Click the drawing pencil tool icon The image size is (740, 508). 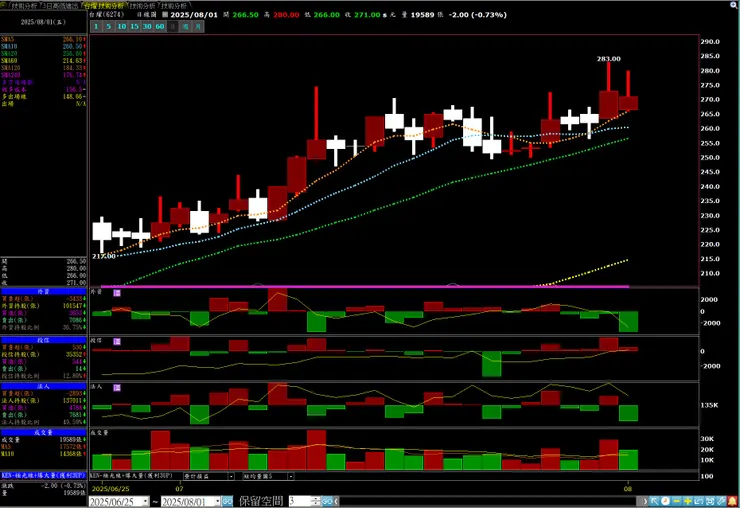(x=722, y=501)
